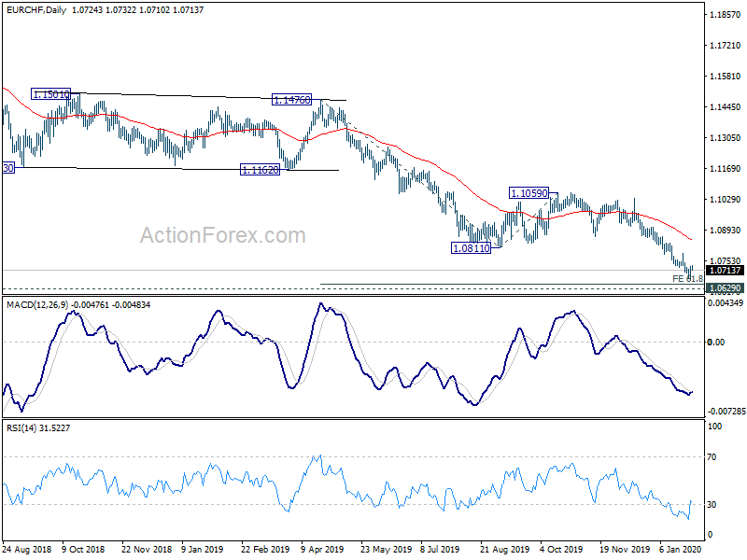This screenshot has height=560, width=747.
Task: Select the 1.06290 level tag
Action: (725, 287)
